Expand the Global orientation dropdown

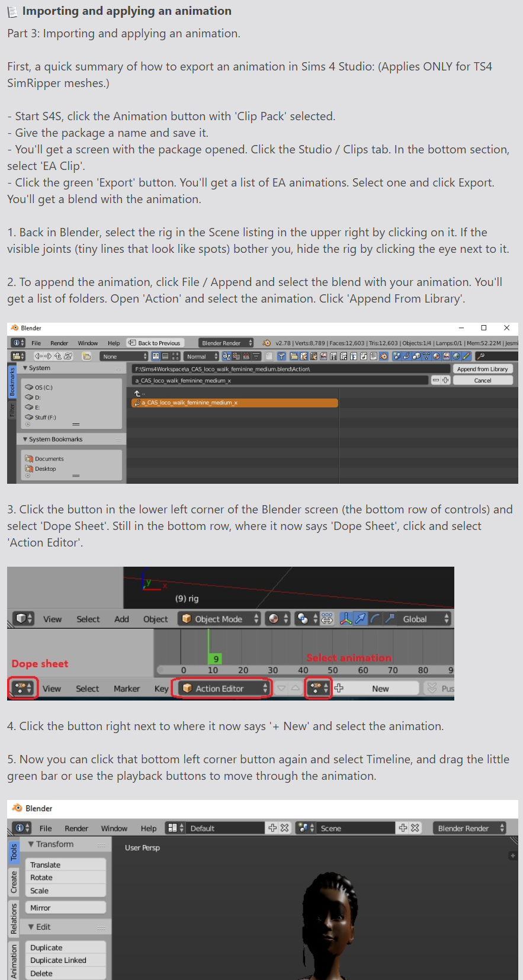(x=425, y=619)
